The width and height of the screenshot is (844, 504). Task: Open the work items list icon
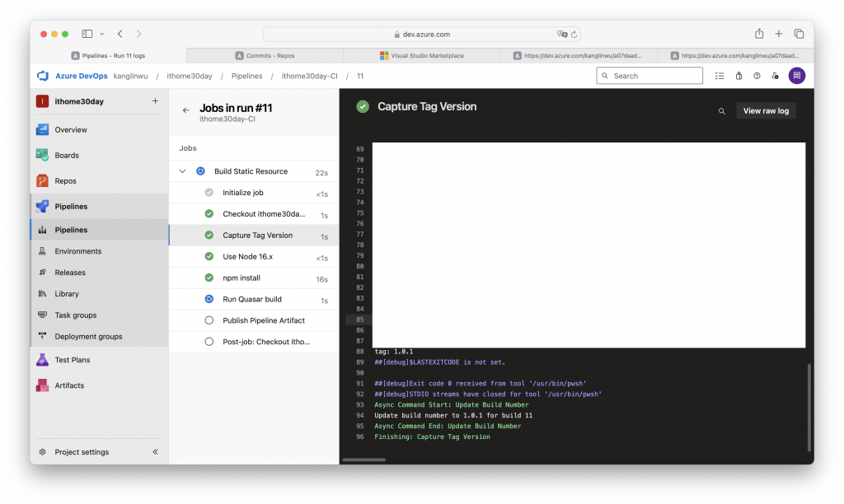point(720,76)
